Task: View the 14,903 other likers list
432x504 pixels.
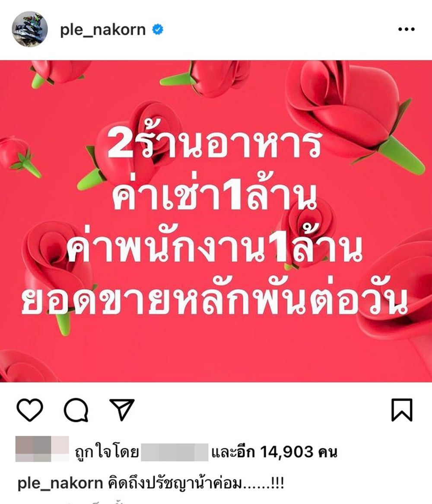Action: (274, 452)
